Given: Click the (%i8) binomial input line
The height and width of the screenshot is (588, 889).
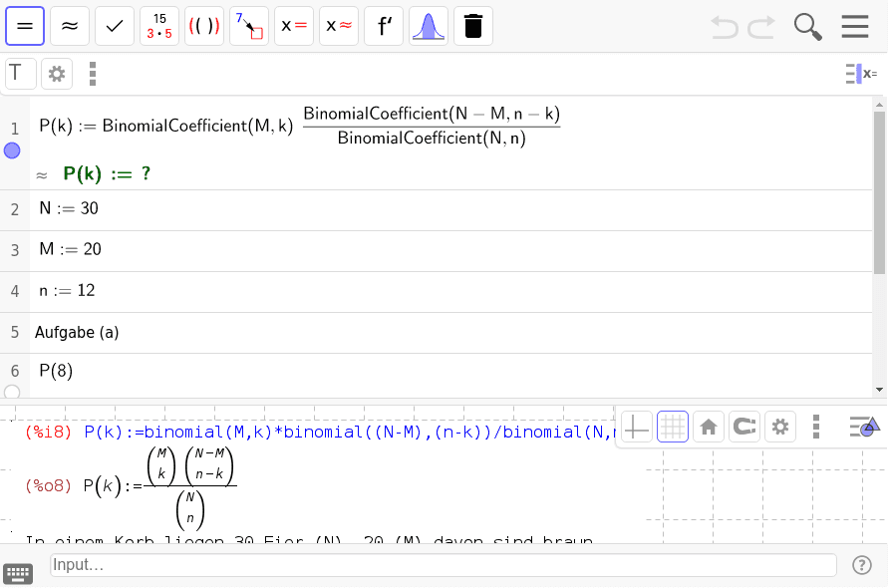Looking at the screenshot, I should [x=320, y=433].
